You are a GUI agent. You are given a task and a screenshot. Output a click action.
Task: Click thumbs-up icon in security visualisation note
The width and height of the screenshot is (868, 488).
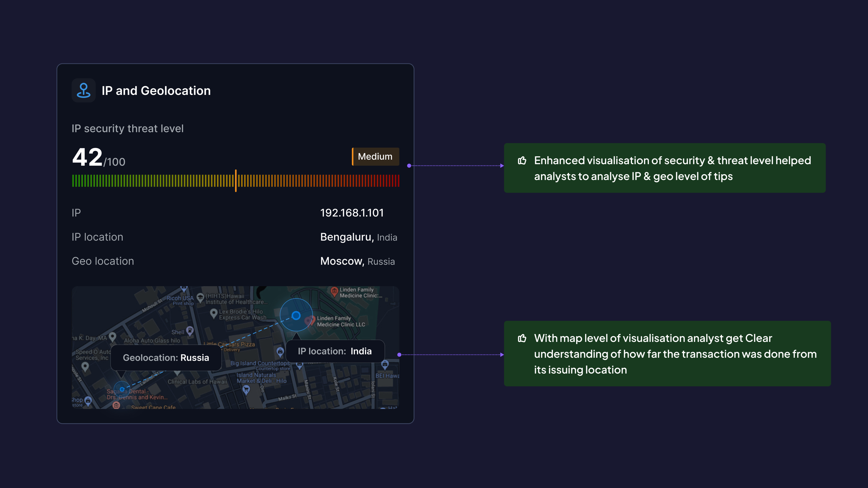click(x=522, y=161)
